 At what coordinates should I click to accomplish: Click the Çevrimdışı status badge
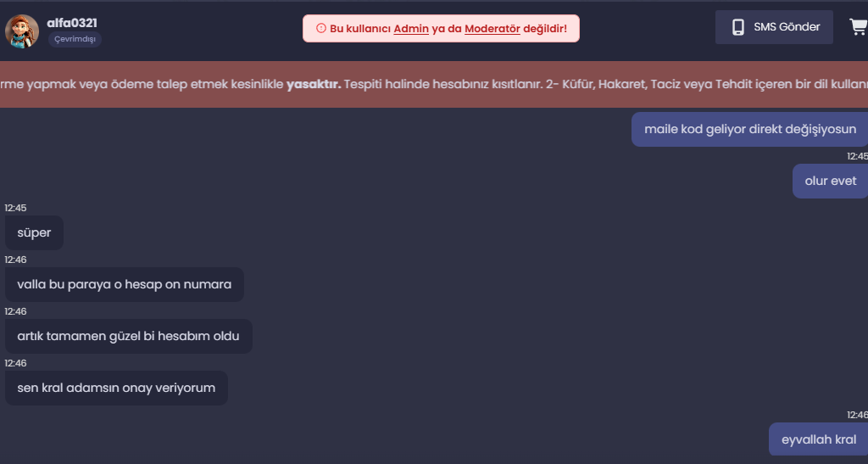click(x=75, y=39)
